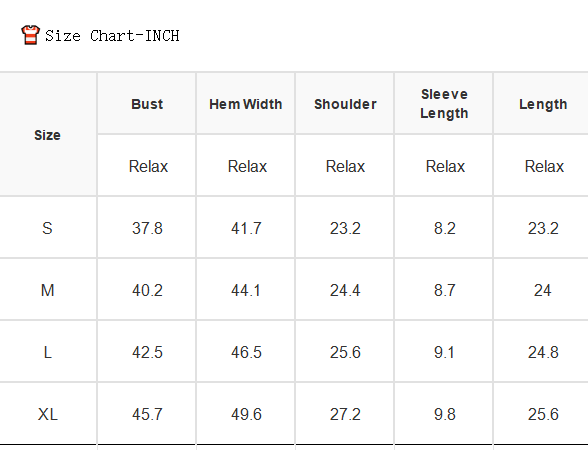This screenshot has height=450, width=588.
Task: Select the S size row label
Action: [47, 228]
